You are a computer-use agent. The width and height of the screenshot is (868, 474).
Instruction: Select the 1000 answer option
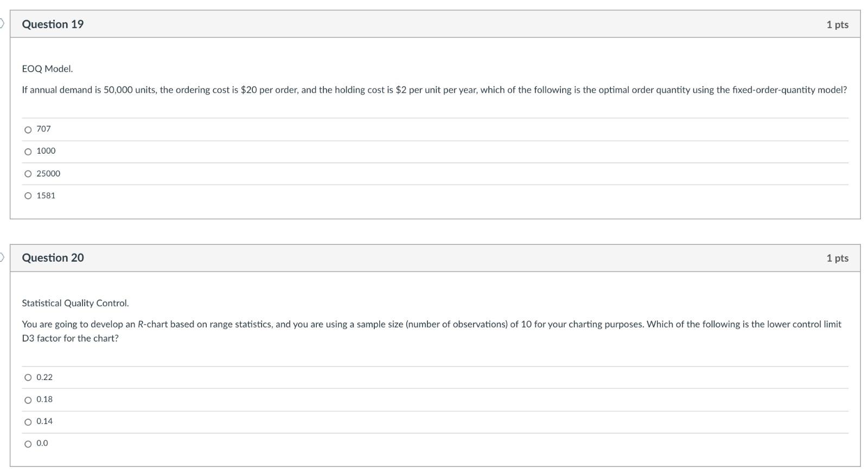tap(28, 151)
